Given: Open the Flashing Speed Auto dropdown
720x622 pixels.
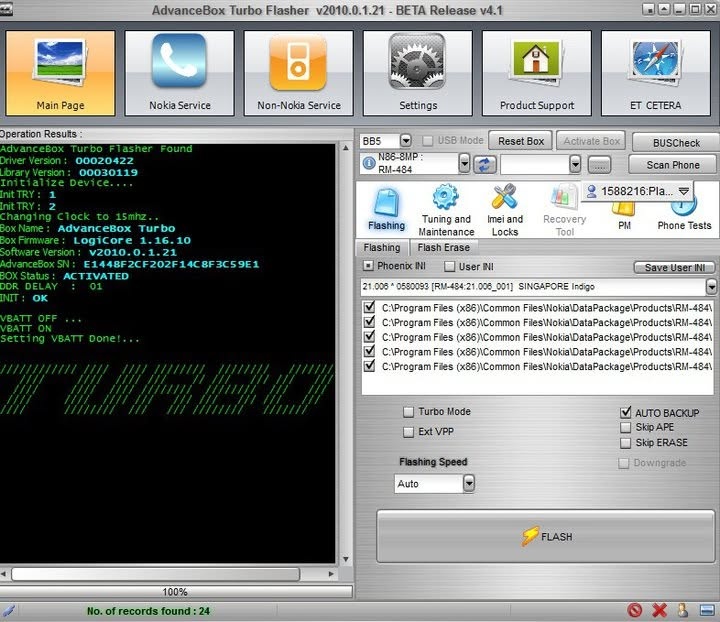Looking at the screenshot, I should pos(468,483).
